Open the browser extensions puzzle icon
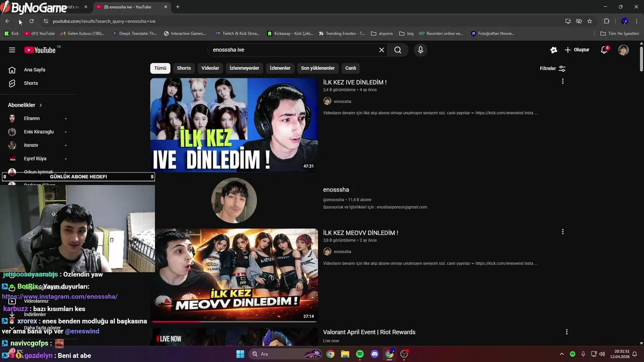Image resolution: width=644 pixels, height=362 pixels. click(606, 21)
